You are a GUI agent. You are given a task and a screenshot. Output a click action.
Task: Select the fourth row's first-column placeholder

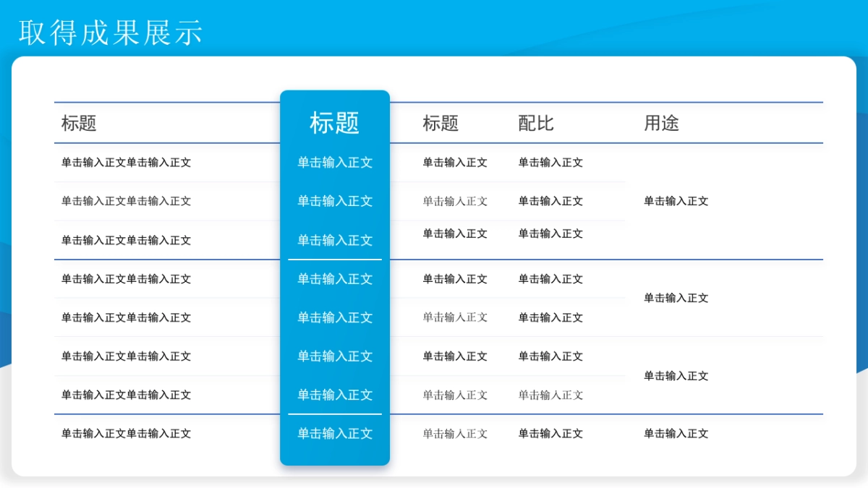pyautogui.click(x=127, y=279)
